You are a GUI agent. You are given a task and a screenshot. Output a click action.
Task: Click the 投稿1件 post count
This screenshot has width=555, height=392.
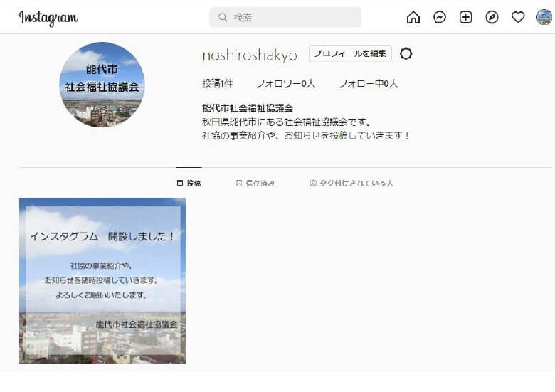(x=218, y=83)
